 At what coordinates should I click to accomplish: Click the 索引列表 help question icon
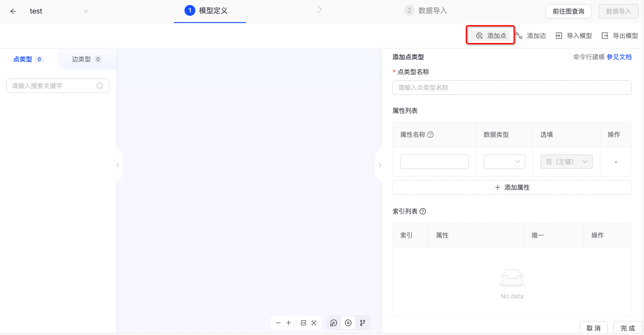tap(422, 211)
